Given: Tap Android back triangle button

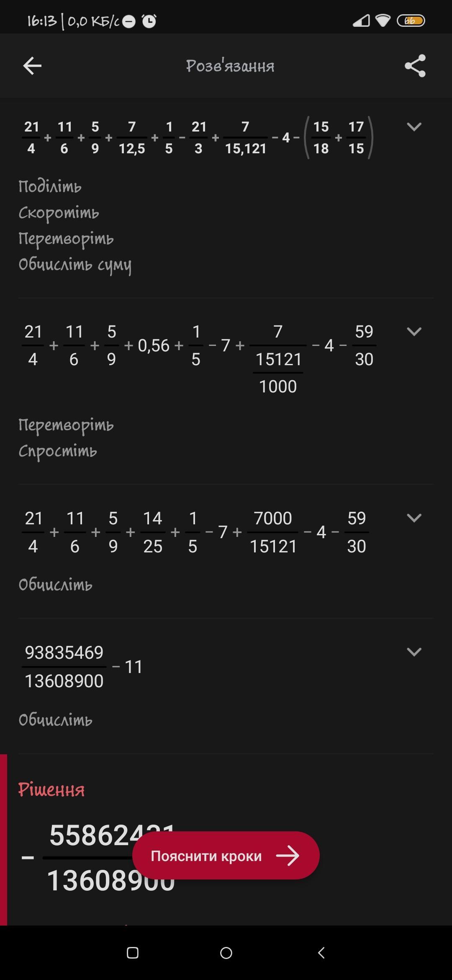Looking at the screenshot, I should [x=321, y=953].
